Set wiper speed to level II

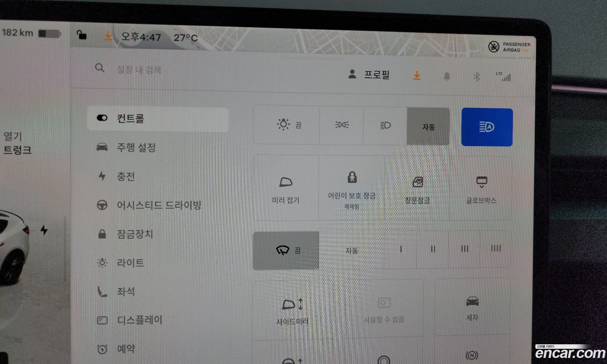coord(433,249)
